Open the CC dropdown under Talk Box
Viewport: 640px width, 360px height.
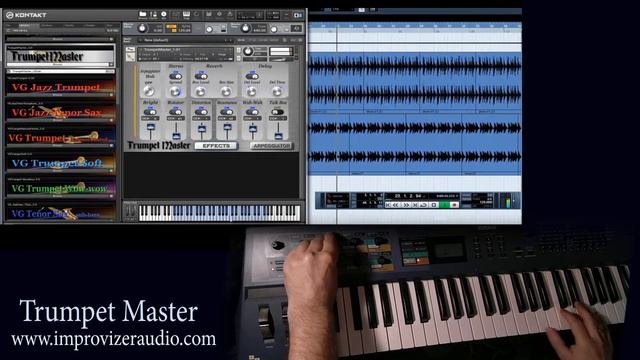coord(278,118)
